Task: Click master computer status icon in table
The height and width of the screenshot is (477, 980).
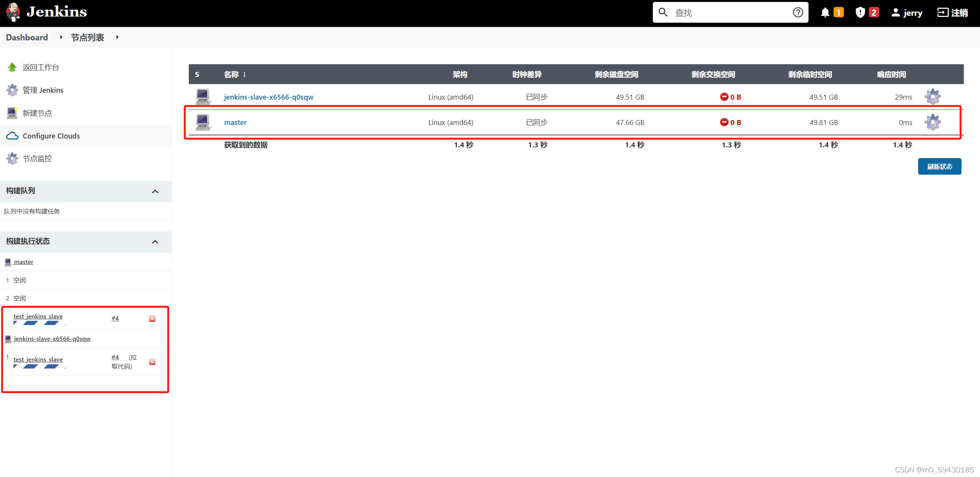Action: click(x=203, y=122)
